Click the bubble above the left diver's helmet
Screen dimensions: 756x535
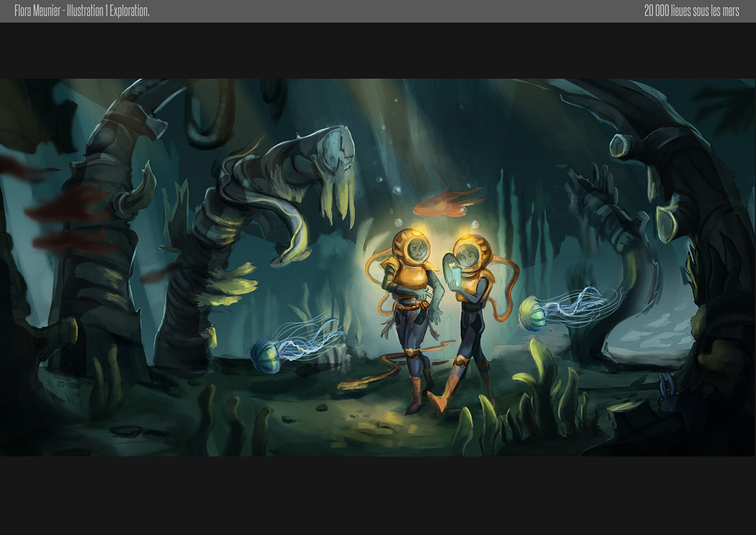click(x=399, y=223)
